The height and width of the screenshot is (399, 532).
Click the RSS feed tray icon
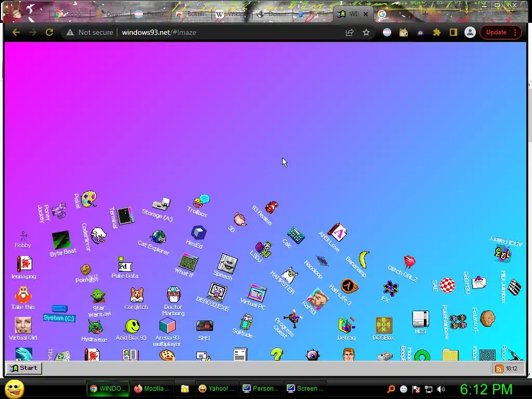499,369
